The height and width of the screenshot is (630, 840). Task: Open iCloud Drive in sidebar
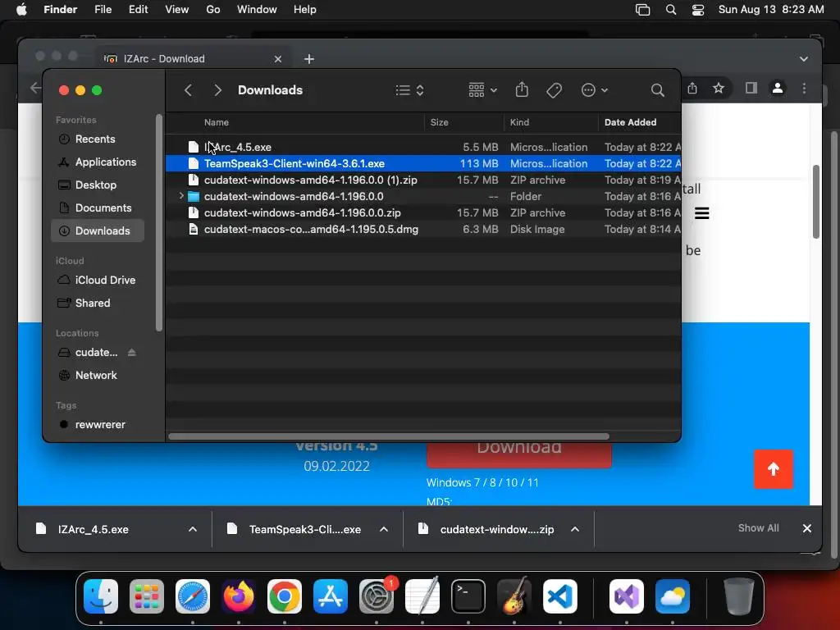pyautogui.click(x=98, y=281)
